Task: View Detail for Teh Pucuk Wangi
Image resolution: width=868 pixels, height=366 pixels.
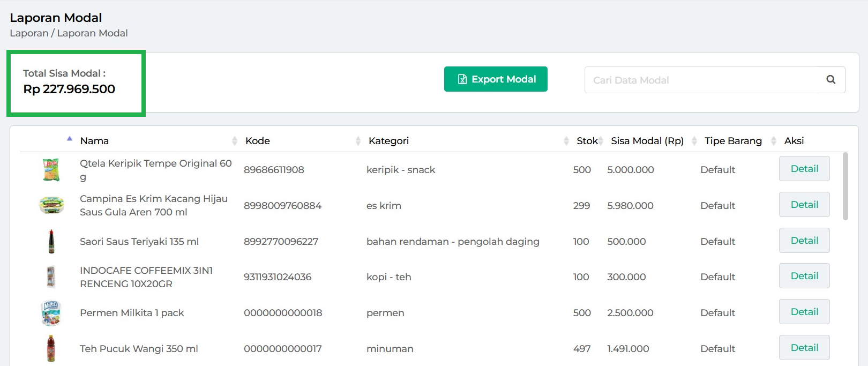Action: tap(804, 348)
